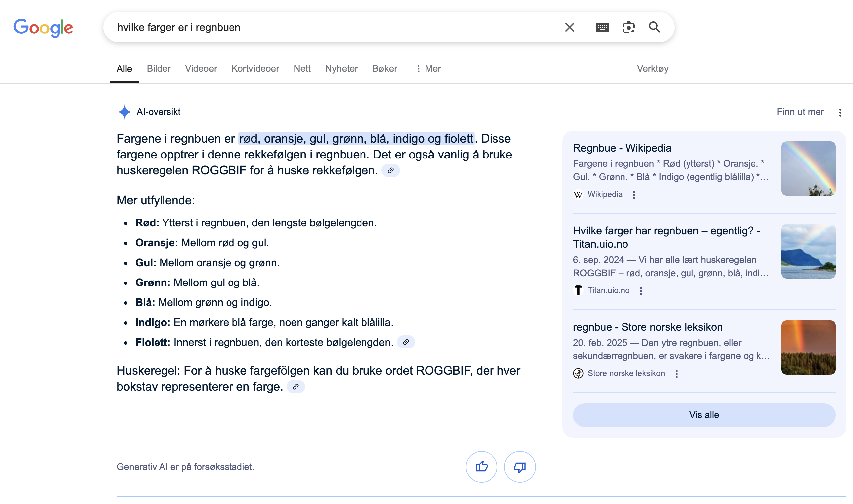Give thumbs up to the AI overview
853x504 pixels.
[481, 467]
